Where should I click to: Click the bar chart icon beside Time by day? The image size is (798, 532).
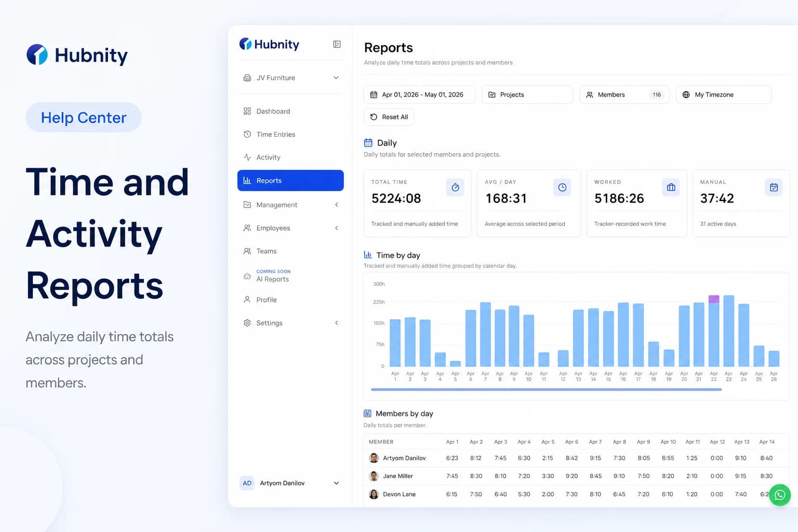368,255
